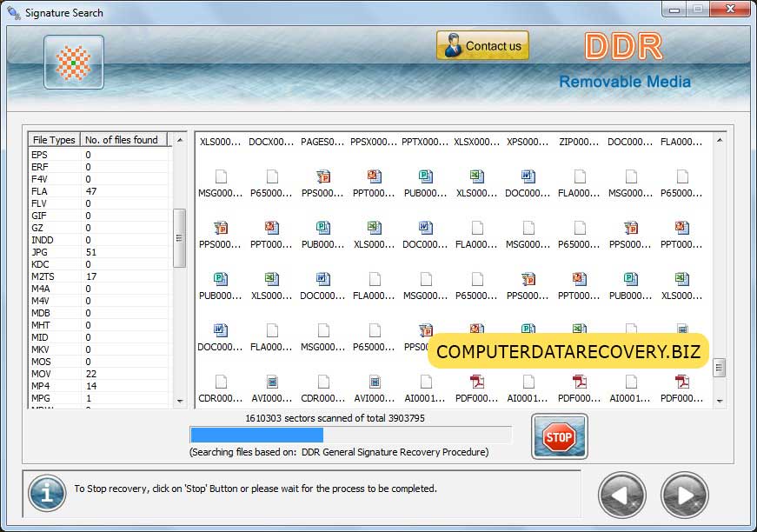
Task: Select the M2TS row with 17 files
Action: point(99,276)
